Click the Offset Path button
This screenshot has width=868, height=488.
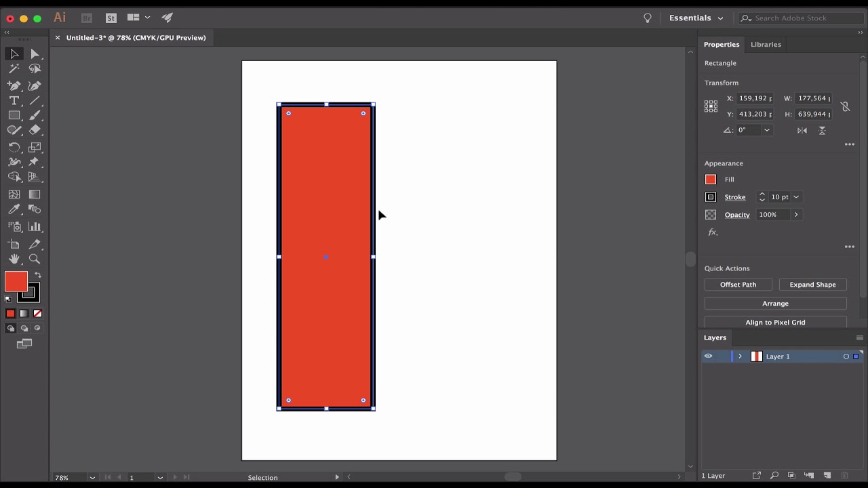(x=738, y=285)
